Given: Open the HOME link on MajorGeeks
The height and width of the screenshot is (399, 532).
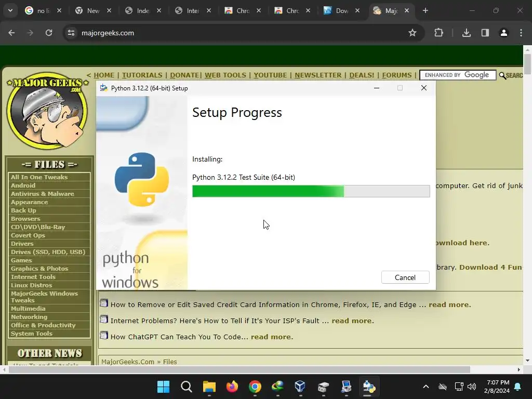Looking at the screenshot, I should [x=104, y=75].
